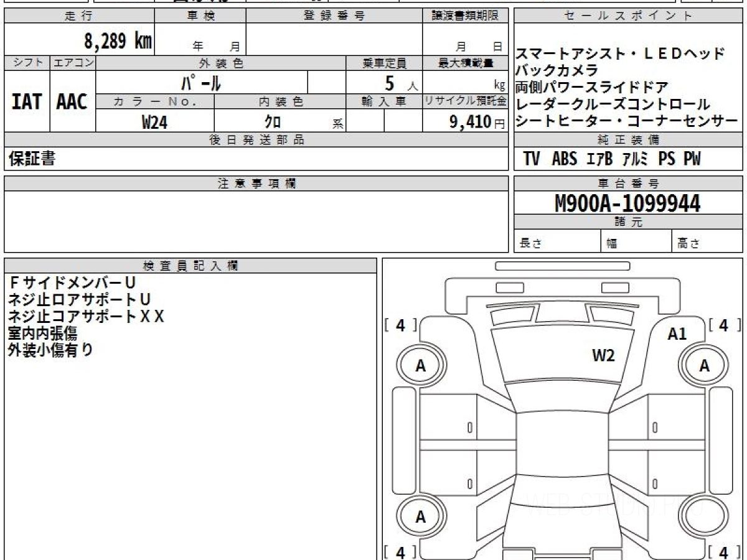Select the recycle deposit 9,410円
This screenshot has height=560, width=747.
click(477, 122)
